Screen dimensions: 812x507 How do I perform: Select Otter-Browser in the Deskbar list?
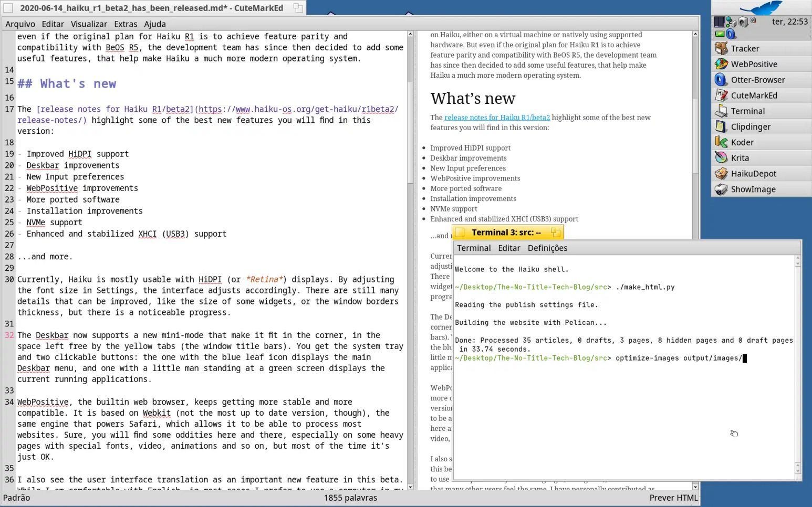(757, 80)
